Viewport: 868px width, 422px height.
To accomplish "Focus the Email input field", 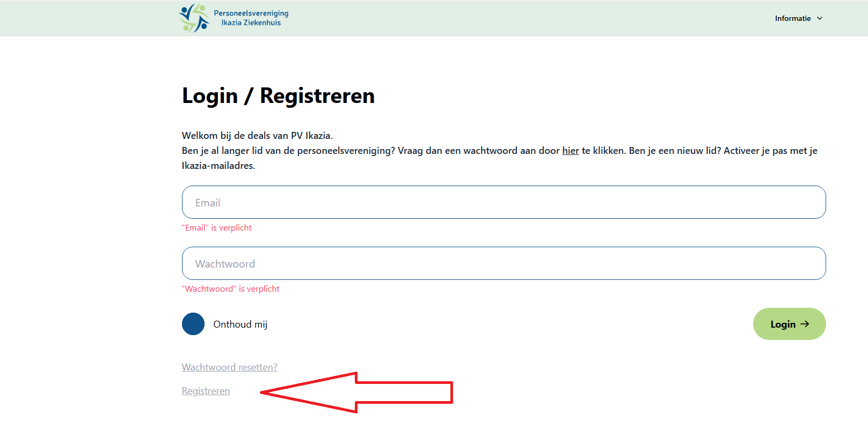I will coord(504,202).
